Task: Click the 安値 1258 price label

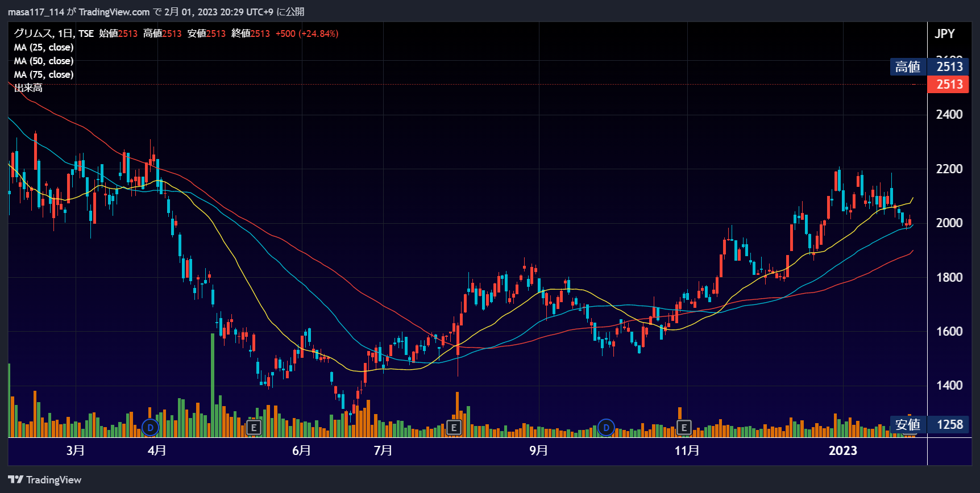Action: click(929, 424)
